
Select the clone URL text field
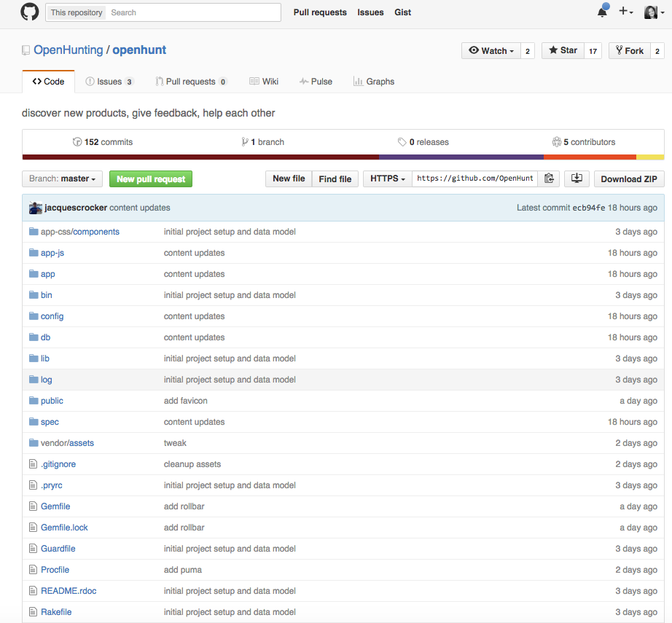tap(476, 179)
